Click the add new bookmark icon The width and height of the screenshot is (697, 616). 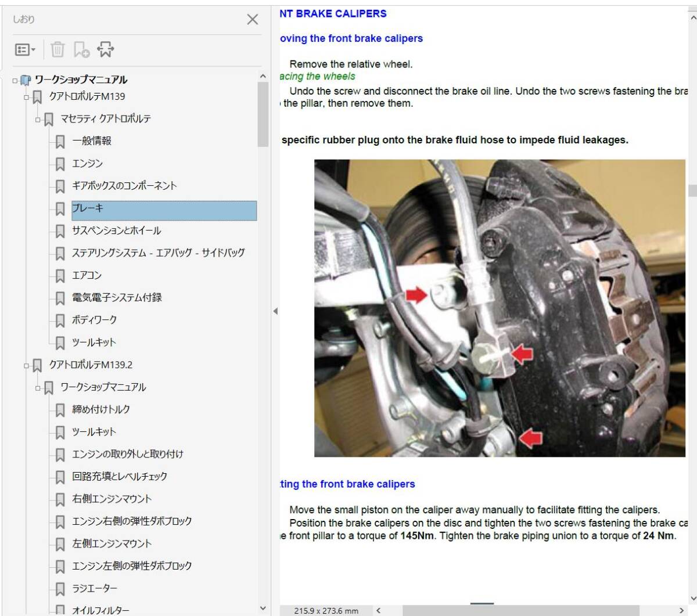(x=81, y=50)
